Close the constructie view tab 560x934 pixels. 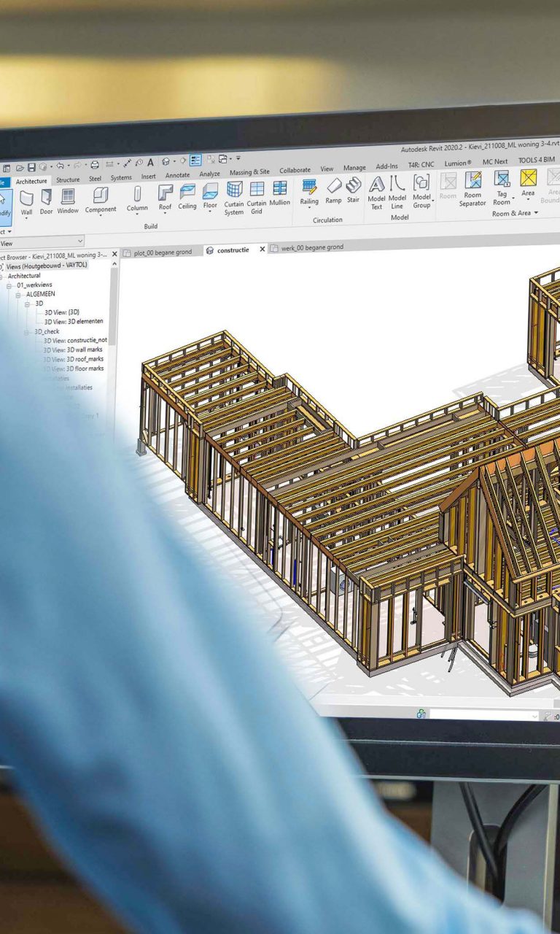[x=262, y=250]
